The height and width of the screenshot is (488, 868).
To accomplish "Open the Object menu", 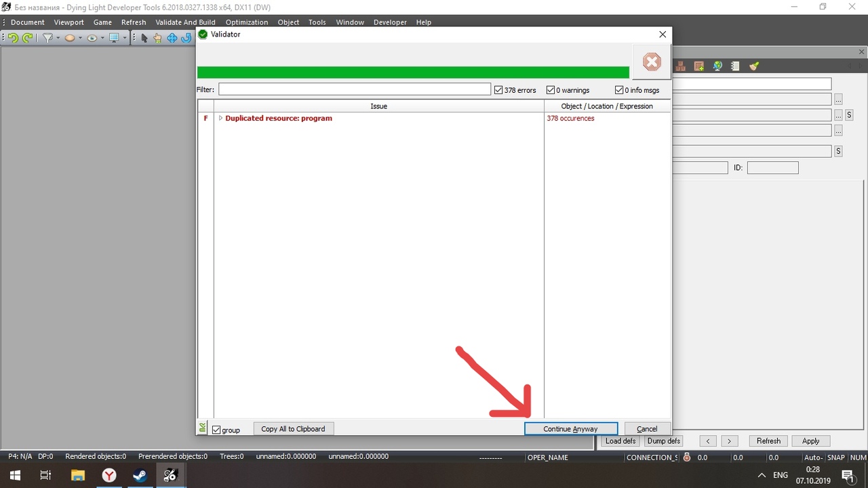I will click(x=288, y=22).
